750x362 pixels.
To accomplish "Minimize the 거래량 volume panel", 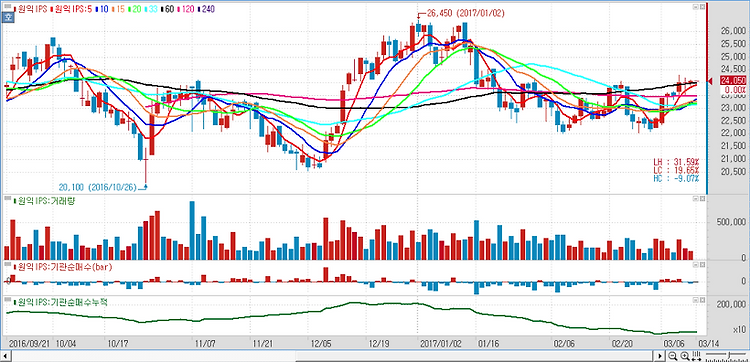I will click(695, 198).
